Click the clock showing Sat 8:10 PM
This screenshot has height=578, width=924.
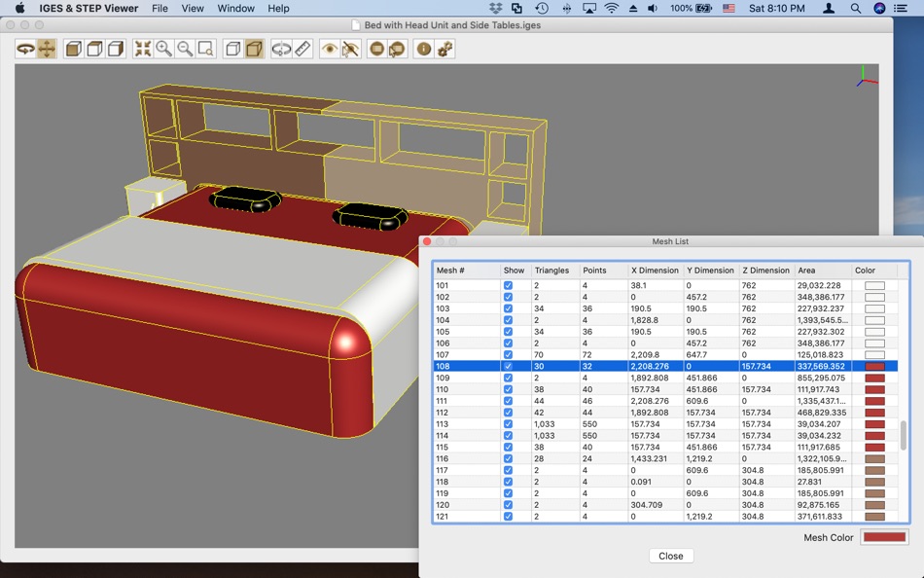point(776,8)
